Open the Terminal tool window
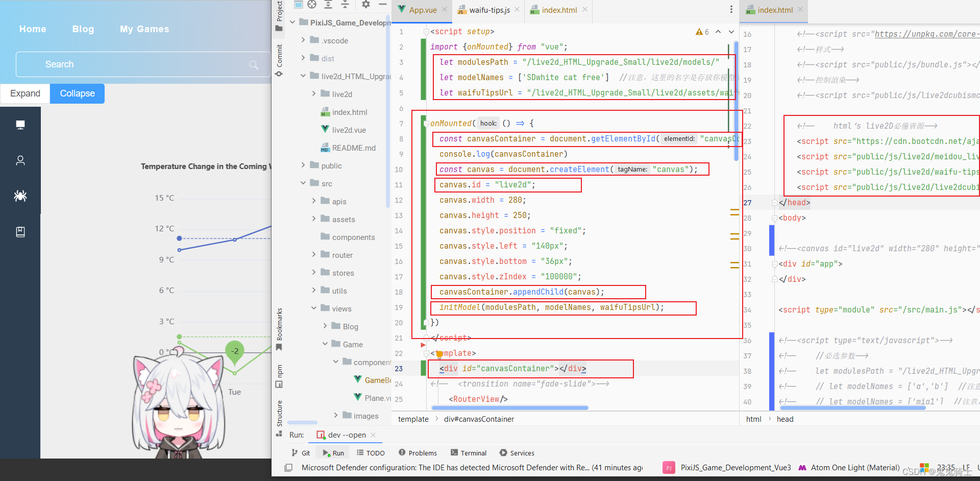980x481 pixels. (x=469, y=453)
